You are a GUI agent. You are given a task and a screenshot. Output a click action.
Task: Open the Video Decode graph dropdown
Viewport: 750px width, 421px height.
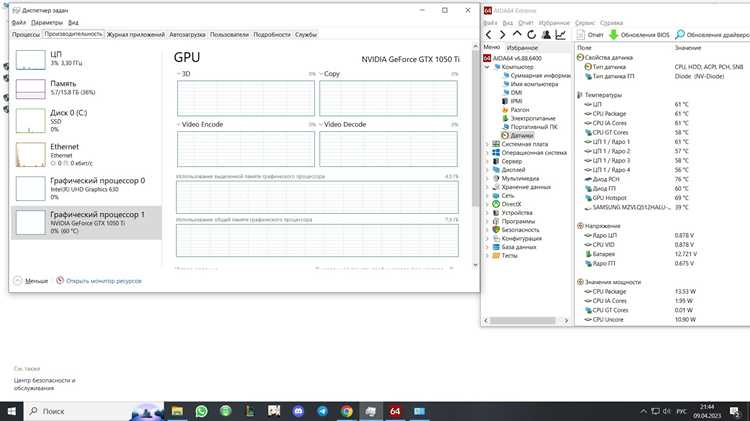pyautogui.click(x=321, y=124)
